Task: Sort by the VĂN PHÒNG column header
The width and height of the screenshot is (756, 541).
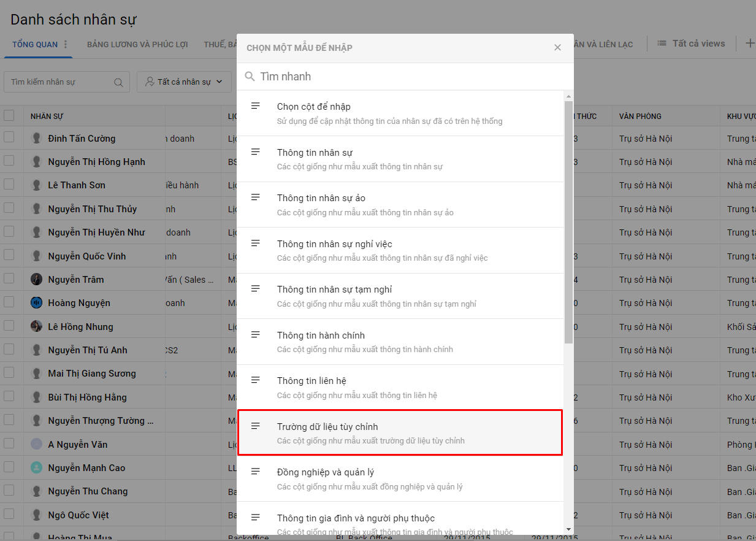Action: coord(640,116)
